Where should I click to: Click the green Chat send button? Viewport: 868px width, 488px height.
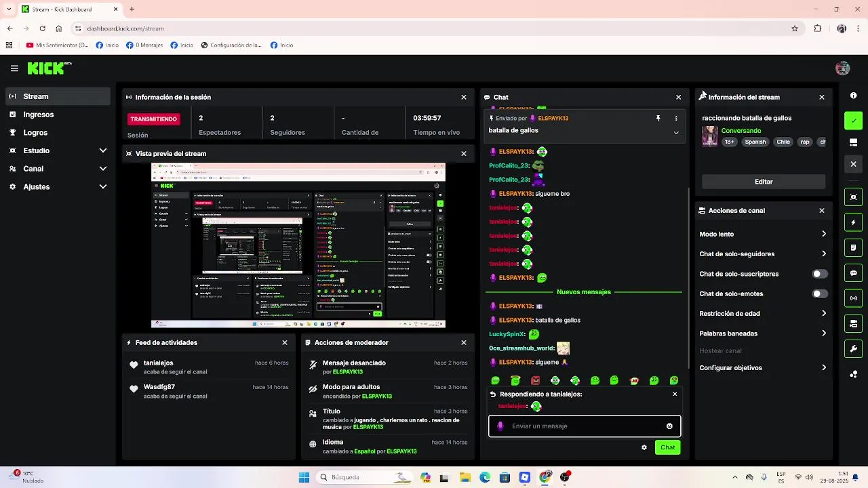pyautogui.click(x=667, y=447)
